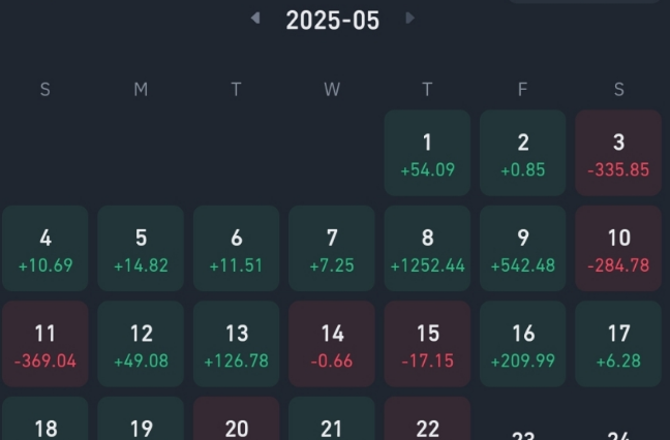Open May 3 showing -335.85 loss

tap(618, 153)
